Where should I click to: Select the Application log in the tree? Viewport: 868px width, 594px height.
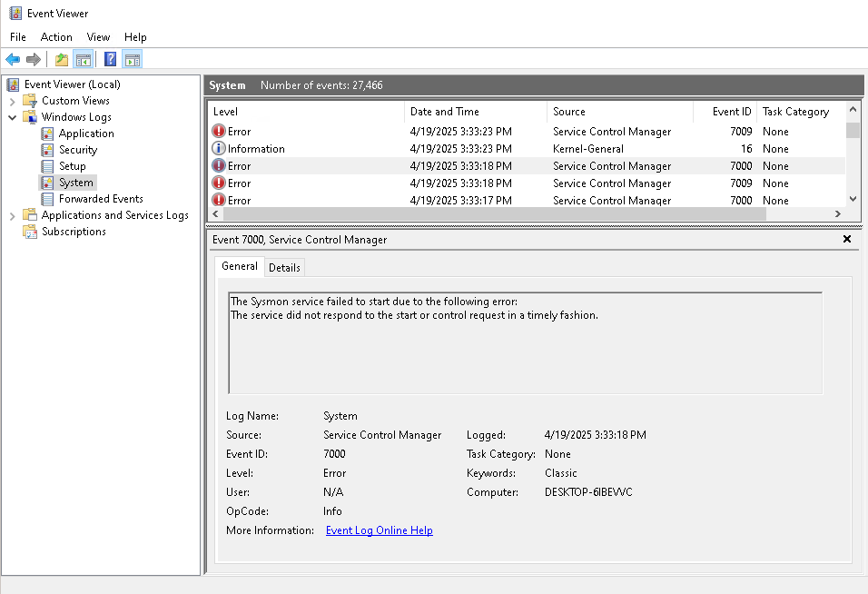click(86, 134)
